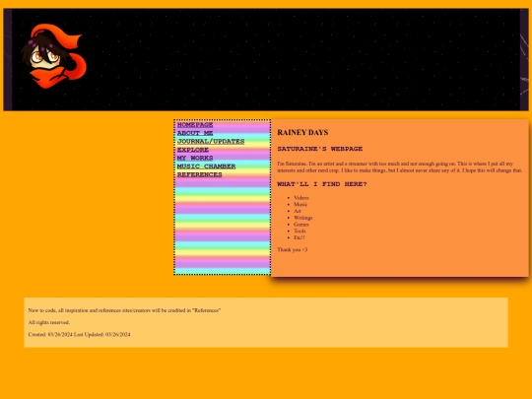This screenshot has width=532, height=399.
Task: Click the All rights reserved footer text
Action: pos(49,322)
